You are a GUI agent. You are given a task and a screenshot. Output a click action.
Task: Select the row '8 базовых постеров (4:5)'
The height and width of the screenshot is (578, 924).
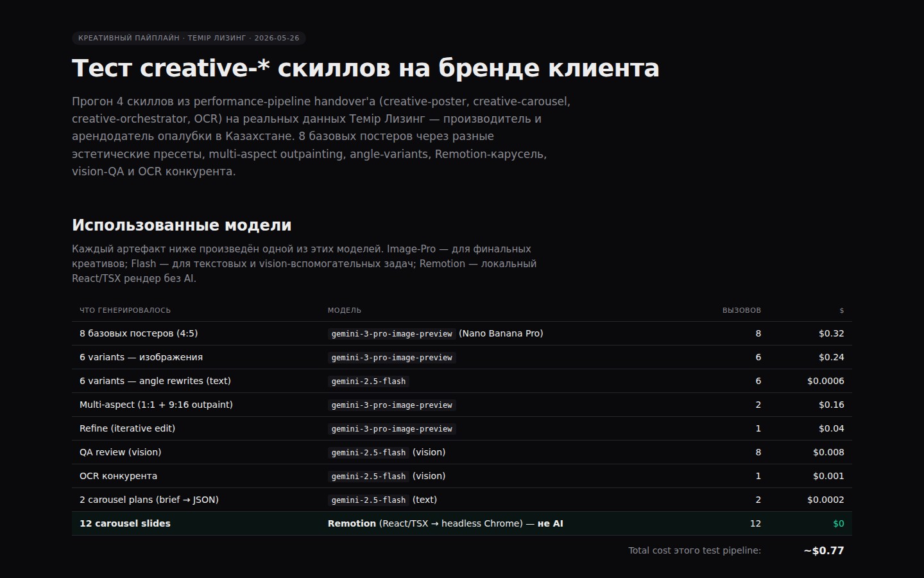tap(462, 333)
